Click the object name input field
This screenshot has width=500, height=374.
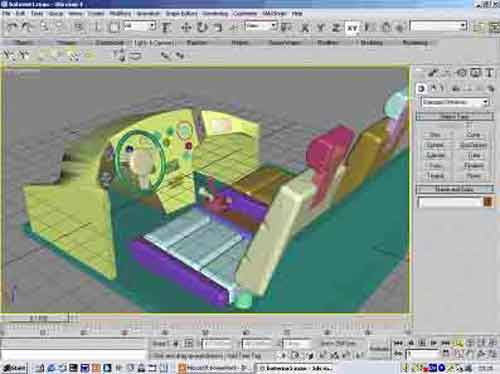coord(450,202)
